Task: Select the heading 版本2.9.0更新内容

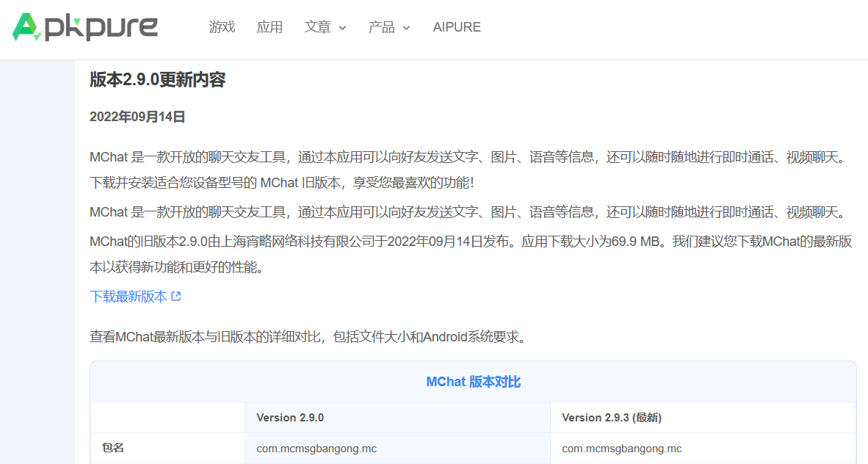Action: click(158, 80)
